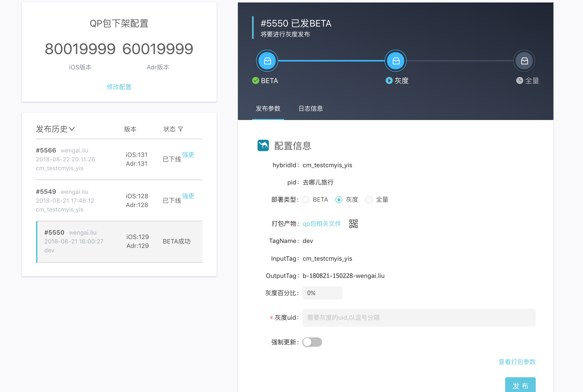Click the timestamp 2018-08-21 17:46:12
The height and width of the screenshot is (392, 583).
65,200
